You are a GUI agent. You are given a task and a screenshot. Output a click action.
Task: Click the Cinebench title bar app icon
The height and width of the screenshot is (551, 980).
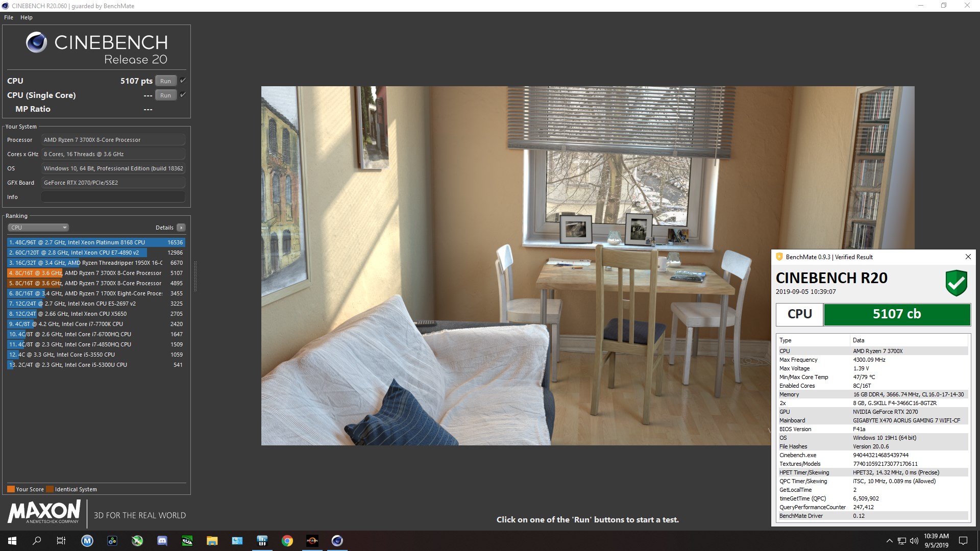tap(6, 6)
